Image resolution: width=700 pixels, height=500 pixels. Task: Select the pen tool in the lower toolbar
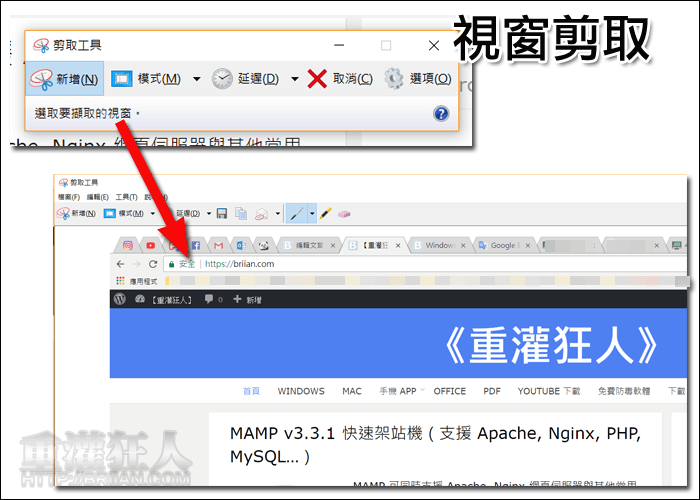click(x=296, y=213)
